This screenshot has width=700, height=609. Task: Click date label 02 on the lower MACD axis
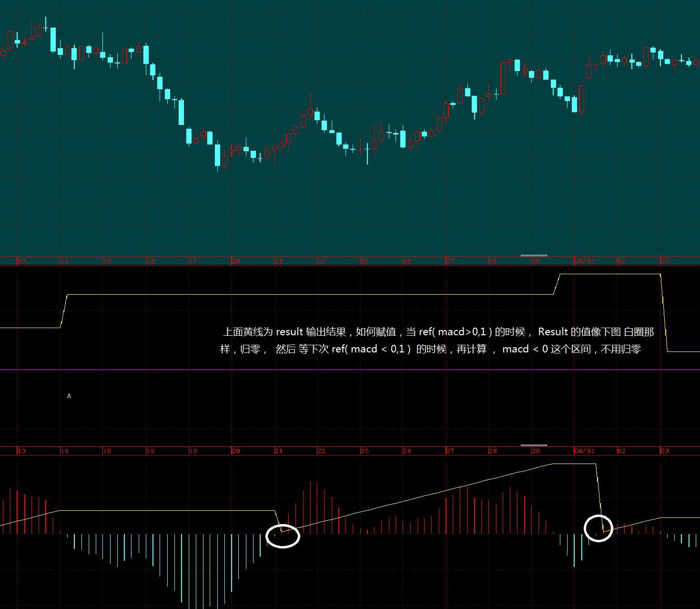(622, 451)
